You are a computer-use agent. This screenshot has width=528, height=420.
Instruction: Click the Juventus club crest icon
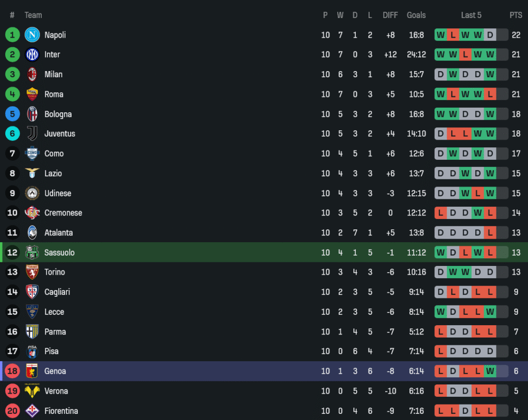pos(32,133)
